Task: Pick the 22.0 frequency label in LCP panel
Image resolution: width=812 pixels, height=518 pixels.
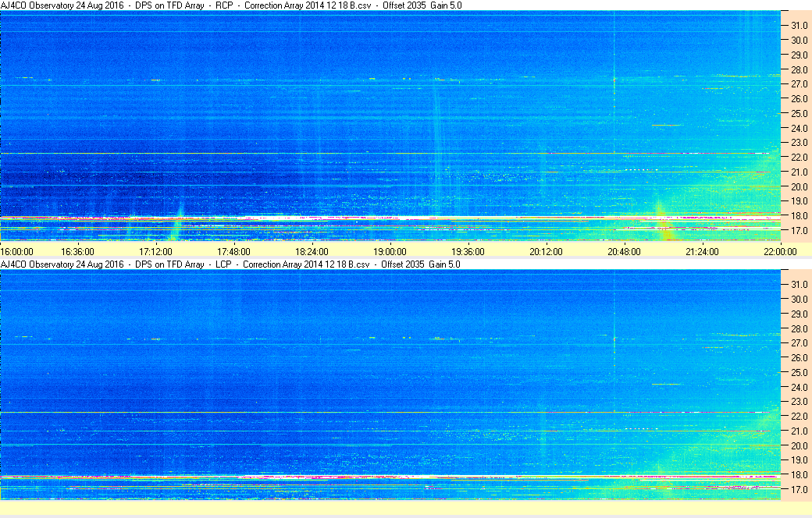Action: 799,416
